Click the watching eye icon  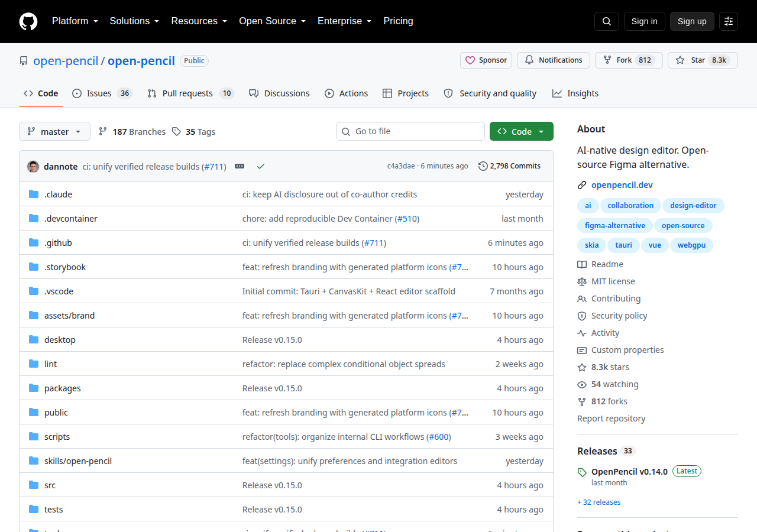point(582,384)
